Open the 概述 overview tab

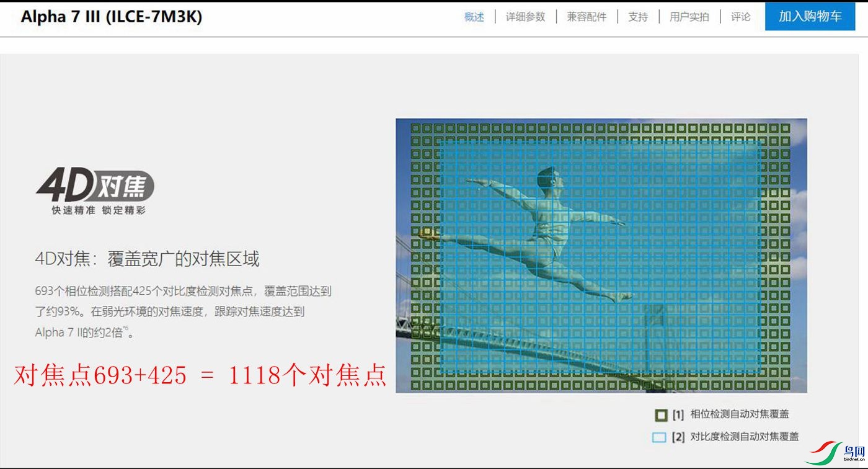coord(474,17)
